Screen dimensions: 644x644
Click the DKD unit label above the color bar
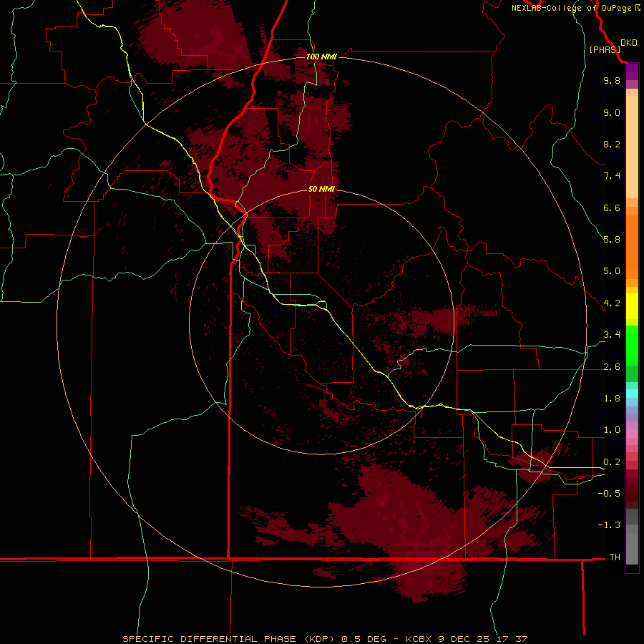pyautogui.click(x=629, y=43)
